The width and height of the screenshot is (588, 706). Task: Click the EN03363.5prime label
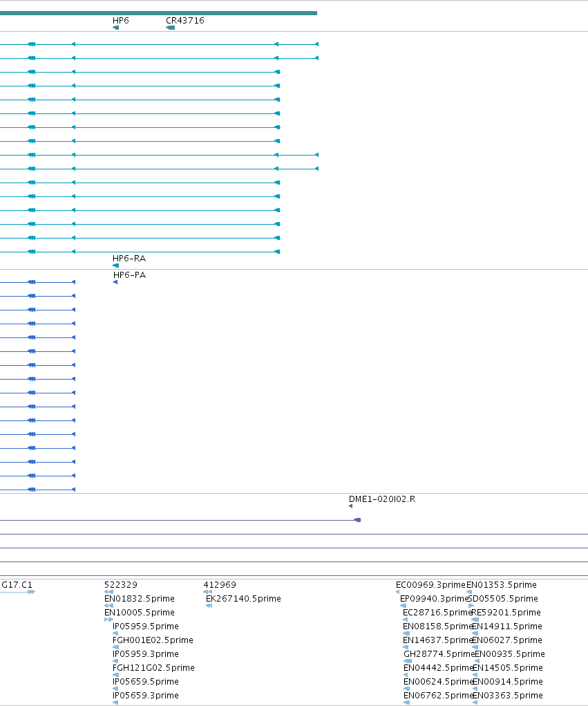507,696
